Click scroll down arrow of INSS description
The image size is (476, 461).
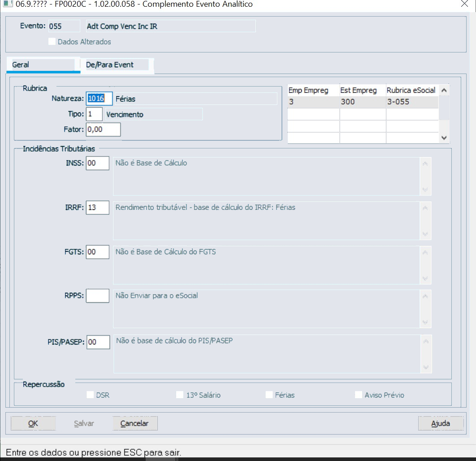[x=425, y=190]
